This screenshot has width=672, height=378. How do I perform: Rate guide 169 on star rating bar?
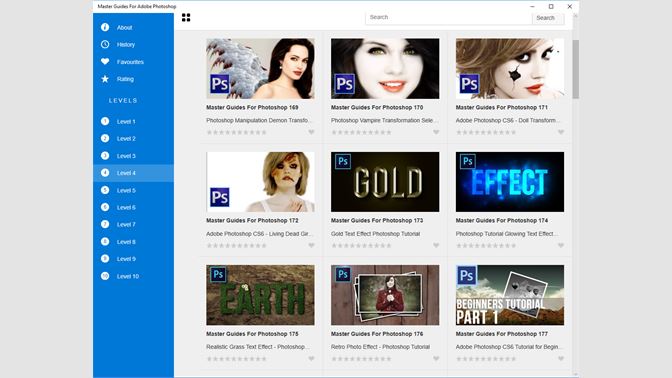coord(237,132)
